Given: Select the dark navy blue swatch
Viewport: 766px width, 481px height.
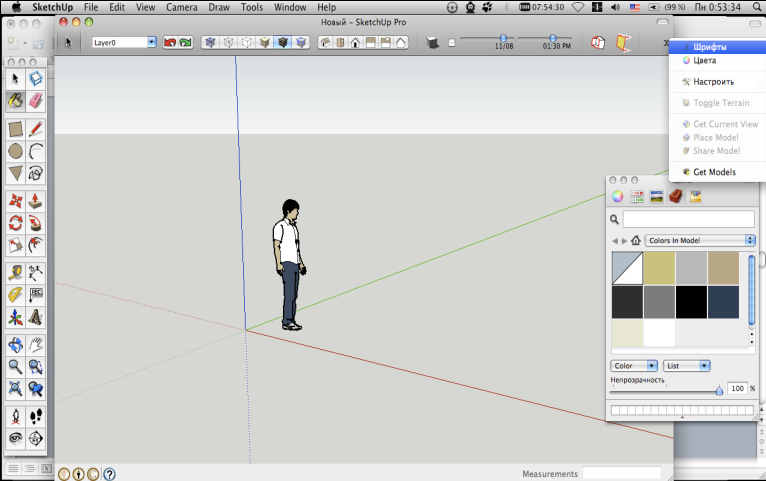Looking at the screenshot, I should click(x=723, y=301).
